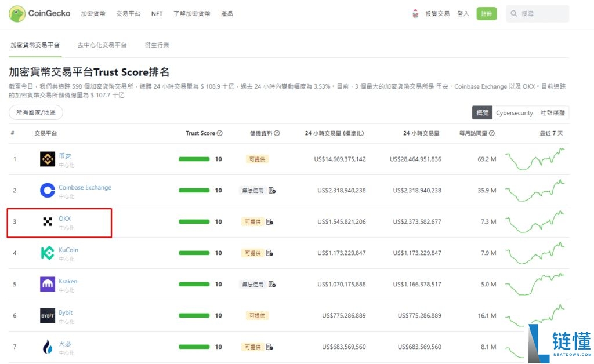The width and height of the screenshot is (594, 364).
Task: Click inside the 搜尋 search field
Action: (x=537, y=14)
